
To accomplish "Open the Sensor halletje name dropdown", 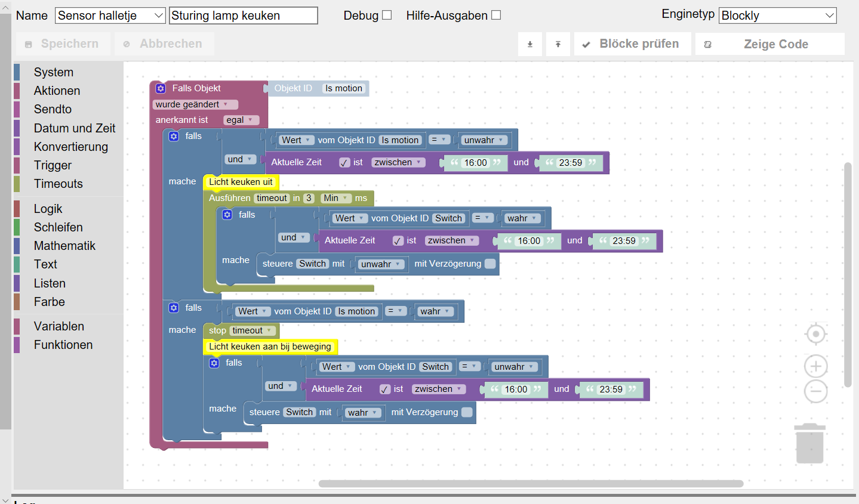I will point(110,16).
